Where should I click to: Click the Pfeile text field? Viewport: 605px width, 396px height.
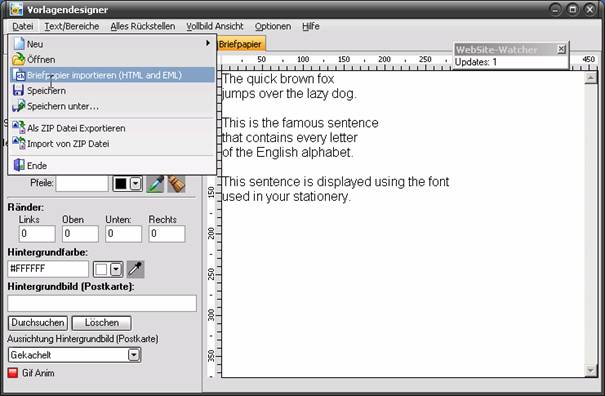82,183
